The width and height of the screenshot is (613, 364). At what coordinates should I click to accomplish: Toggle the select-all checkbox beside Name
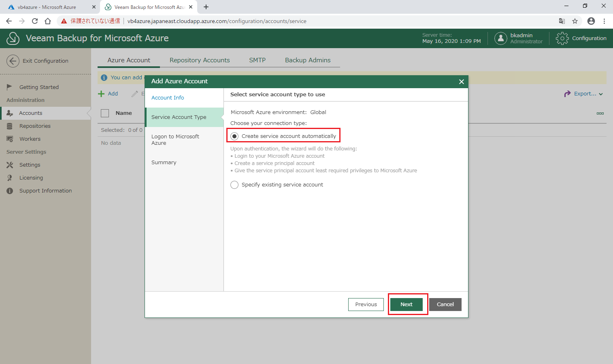pyautogui.click(x=105, y=113)
